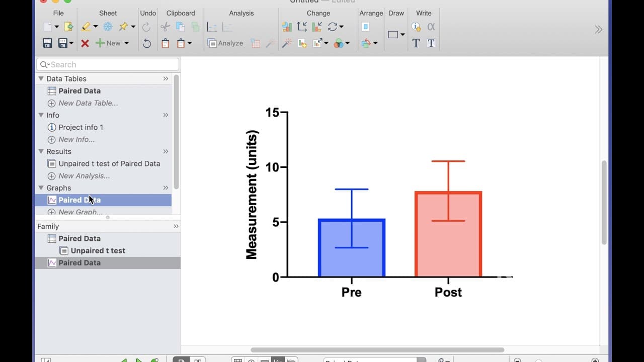Click the change graph type icon
644x362 pixels.
[287, 27]
